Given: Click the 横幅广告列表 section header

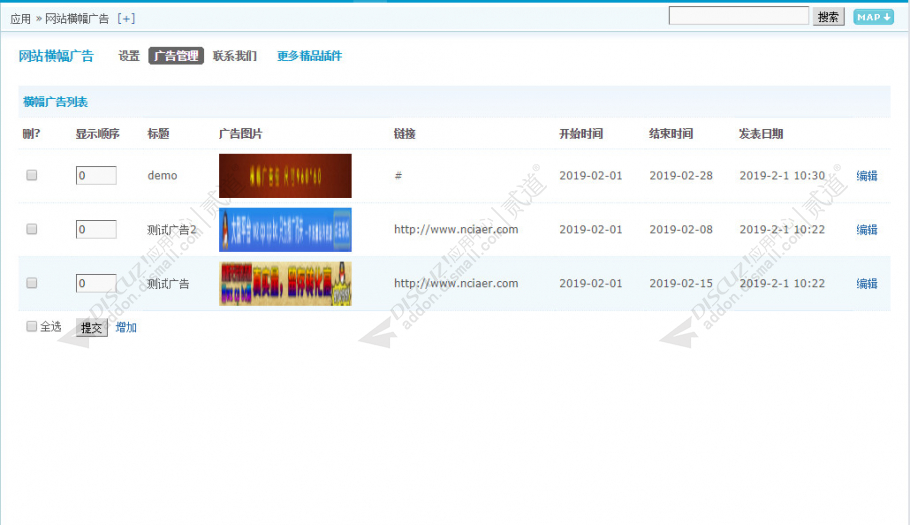Looking at the screenshot, I should tap(55, 102).
